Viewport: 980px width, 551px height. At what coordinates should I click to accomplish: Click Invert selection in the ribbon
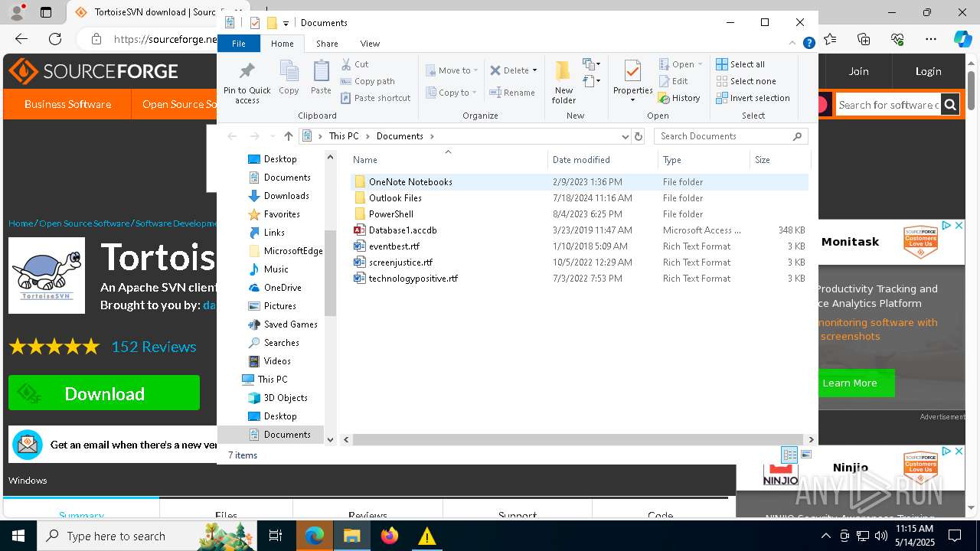click(753, 98)
